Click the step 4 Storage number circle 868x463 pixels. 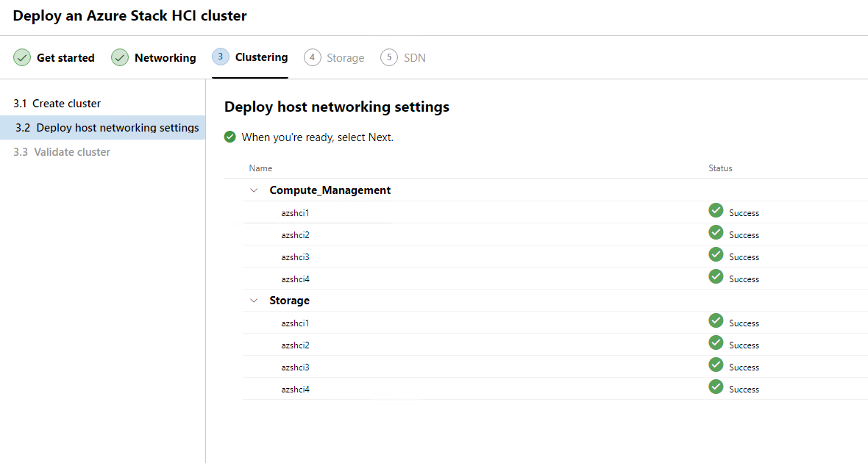pyautogui.click(x=313, y=57)
